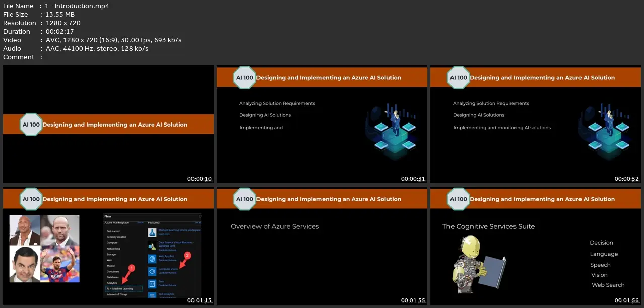Select Internet of Things category

117,294
